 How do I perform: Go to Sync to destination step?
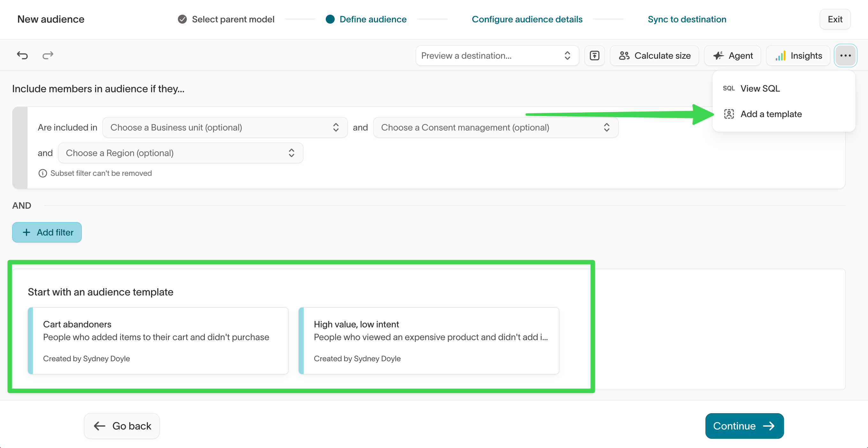click(x=687, y=19)
